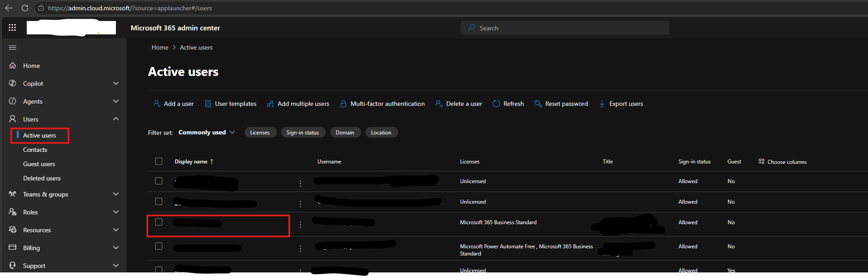Open Choose columns icon
This screenshot has width=868, height=276.
click(761, 161)
